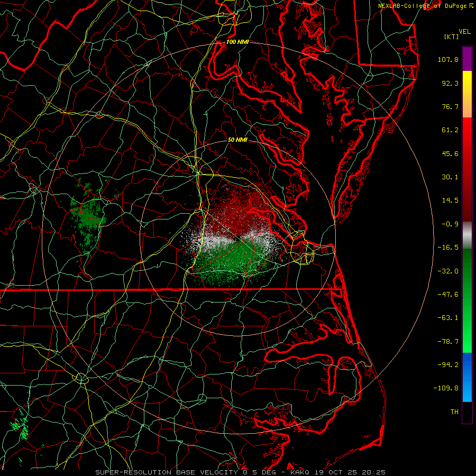Click the -109.8 legend value
The image size is (476, 476).
click(x=446, y=388)
